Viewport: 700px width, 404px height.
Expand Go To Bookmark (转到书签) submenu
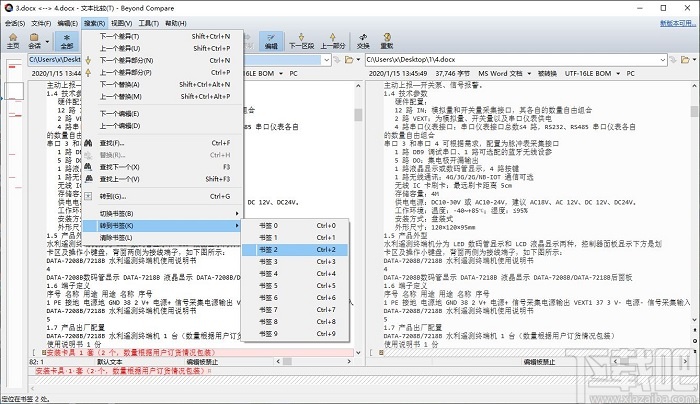tap(162, 225)
